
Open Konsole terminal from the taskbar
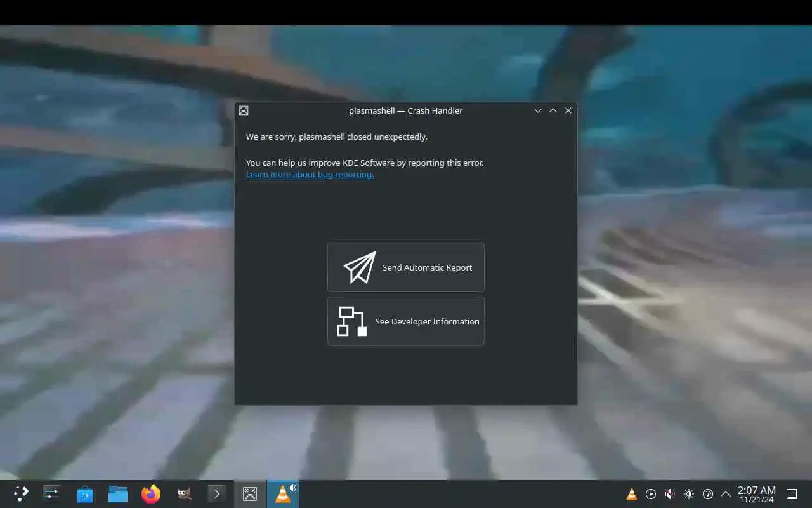pyautogui.click(x=217, y=493)
